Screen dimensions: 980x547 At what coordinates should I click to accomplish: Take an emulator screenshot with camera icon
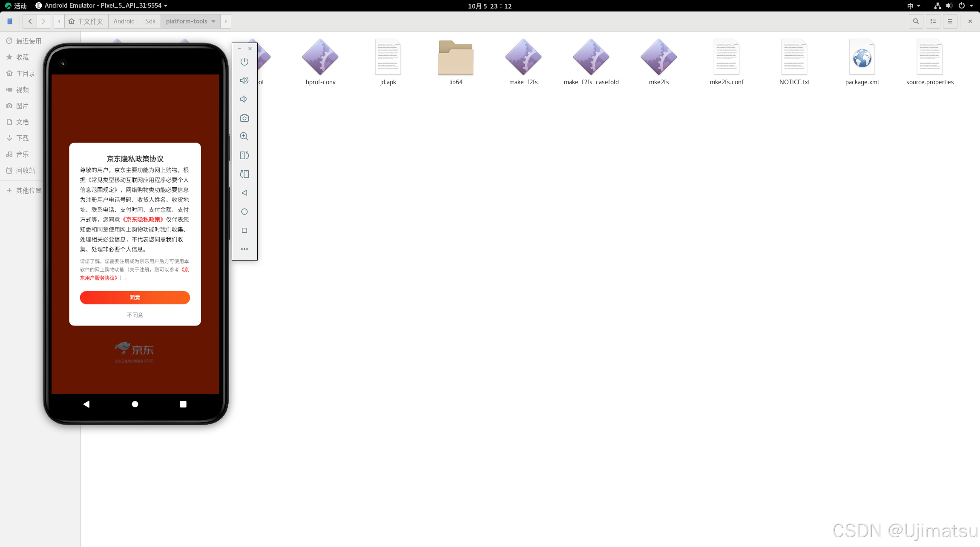244,118
